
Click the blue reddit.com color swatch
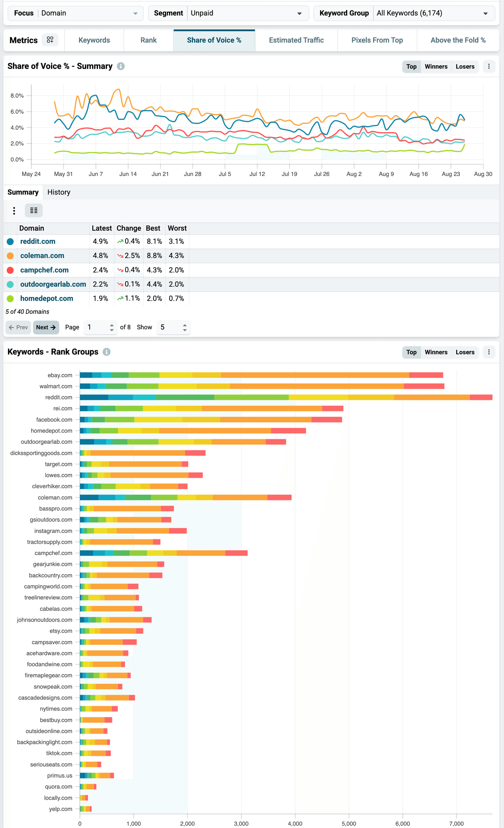10,242
